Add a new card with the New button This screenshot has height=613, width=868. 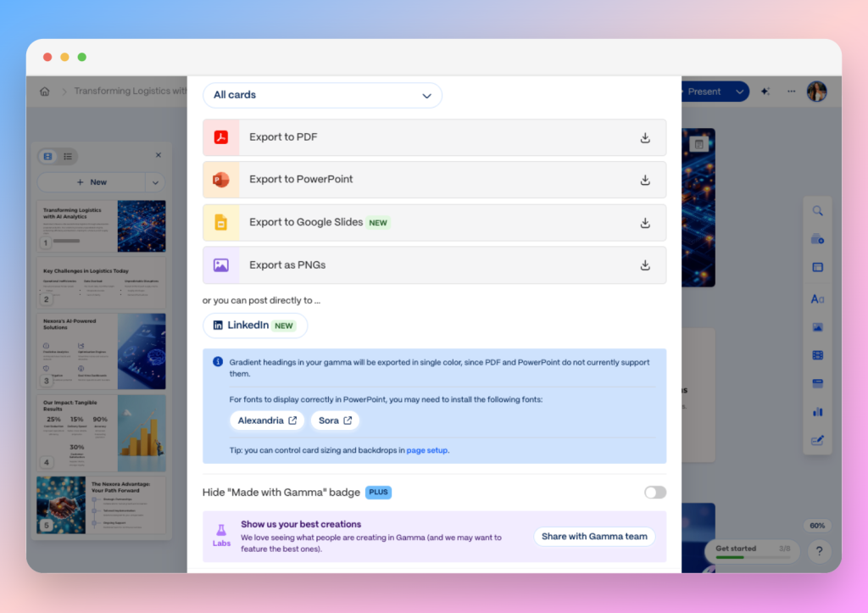point(92,182)
